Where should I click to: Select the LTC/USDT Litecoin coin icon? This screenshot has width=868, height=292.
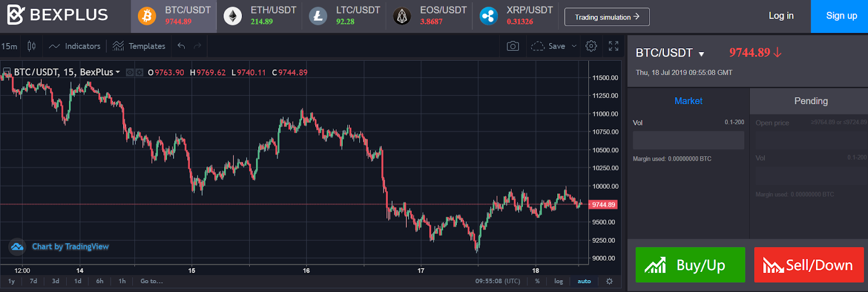click(318, 16)
